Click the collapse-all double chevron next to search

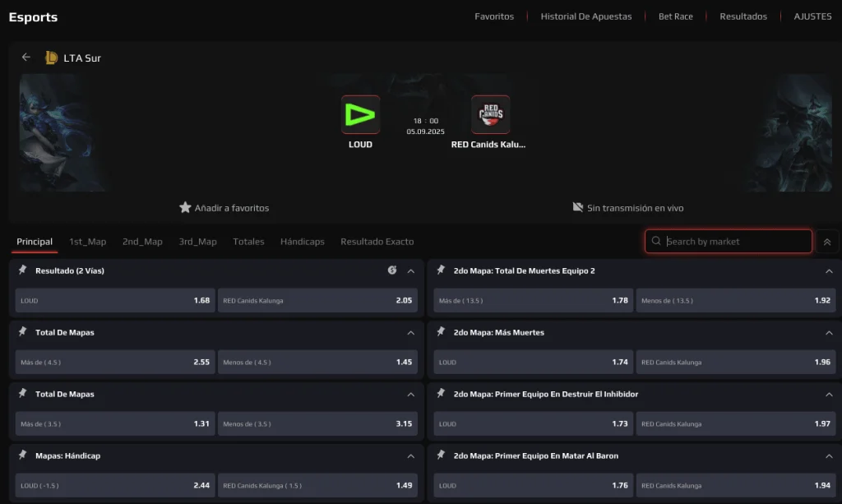(827, 242)
